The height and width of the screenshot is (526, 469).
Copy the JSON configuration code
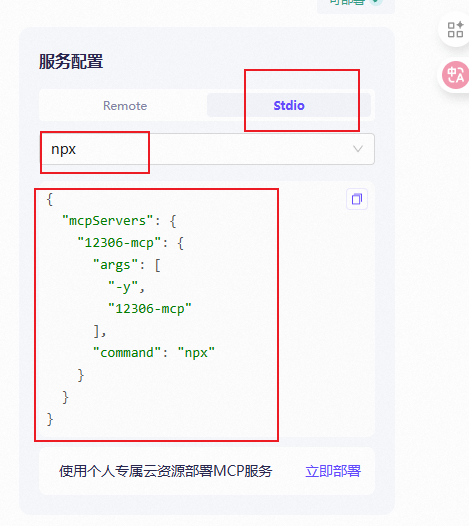(357, 199)
